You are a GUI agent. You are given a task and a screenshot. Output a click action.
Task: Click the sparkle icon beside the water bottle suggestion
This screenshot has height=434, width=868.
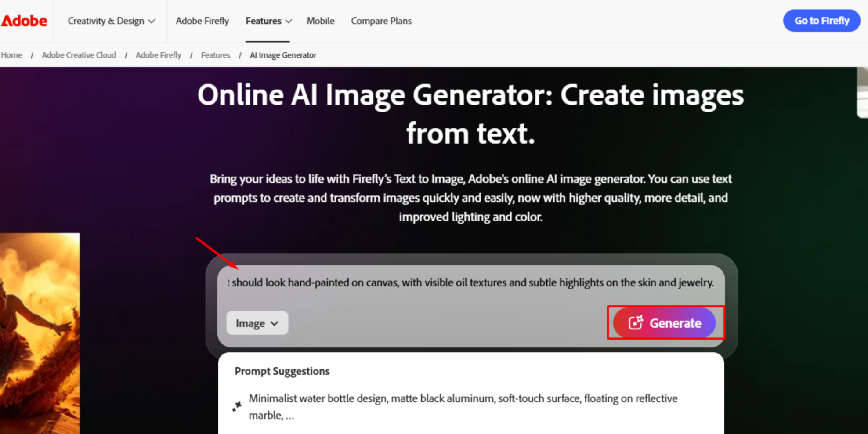click(236, 406)
